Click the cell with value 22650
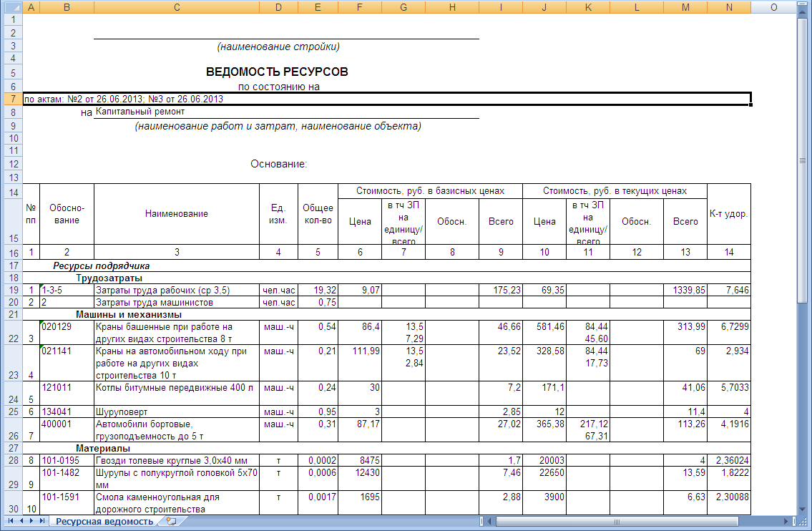The width and height of the screenshot is (812, 531). [544, 479]
